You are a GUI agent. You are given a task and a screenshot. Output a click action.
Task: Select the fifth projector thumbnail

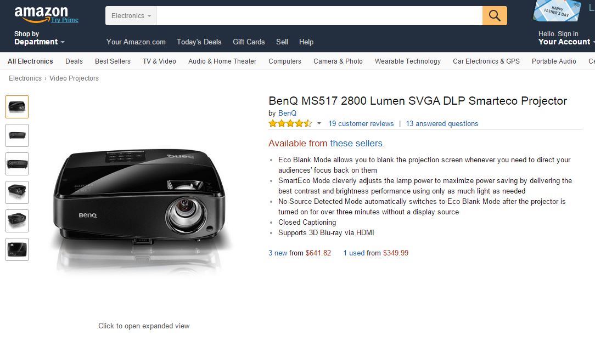click(17, 221)
